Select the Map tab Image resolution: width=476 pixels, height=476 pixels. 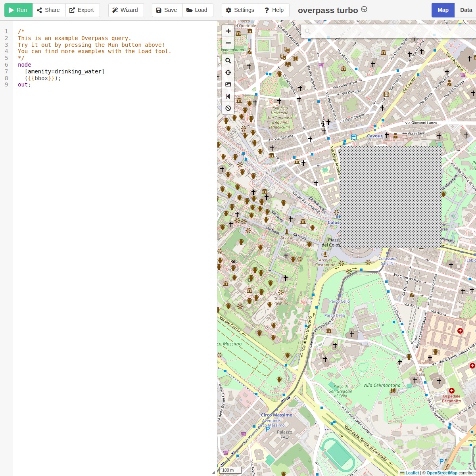[443, 10]
